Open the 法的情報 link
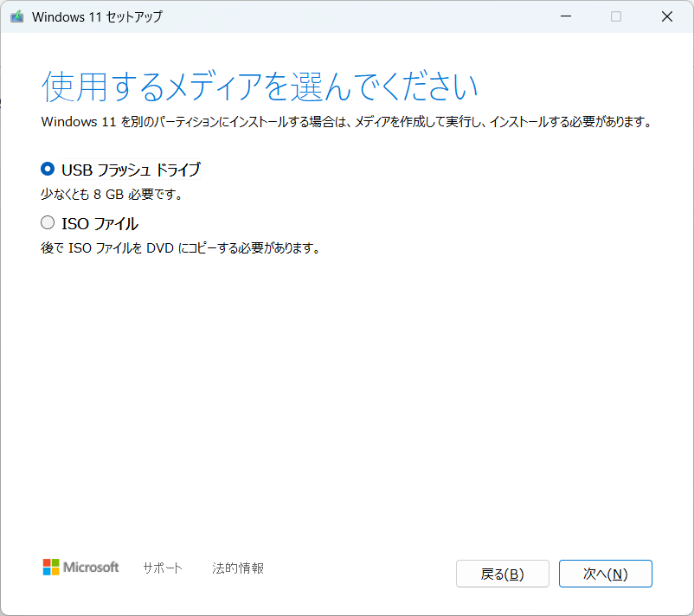 [x=238, y=568]
